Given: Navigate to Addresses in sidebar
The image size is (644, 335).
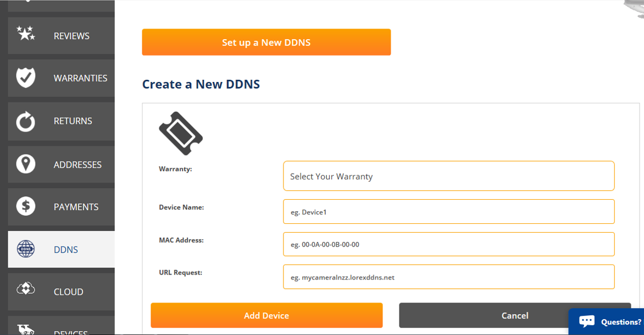Looking at the screenshot, I should click(77, 164).
